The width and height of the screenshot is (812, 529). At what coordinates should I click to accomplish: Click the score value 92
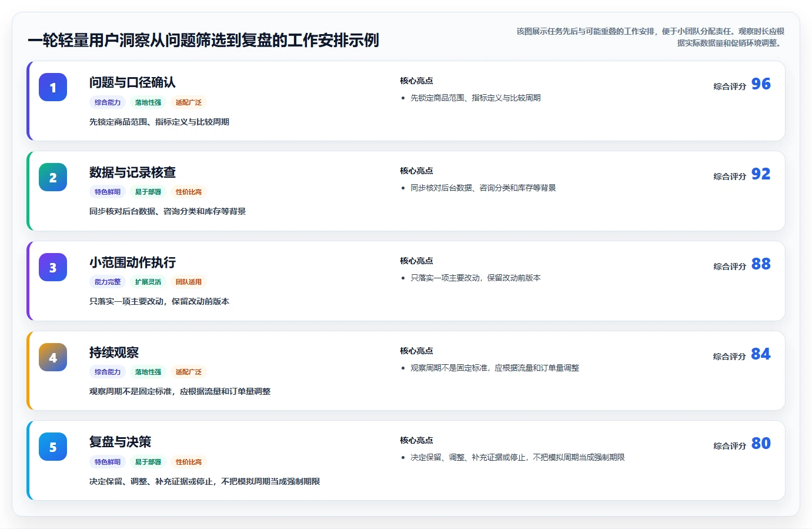761,174
